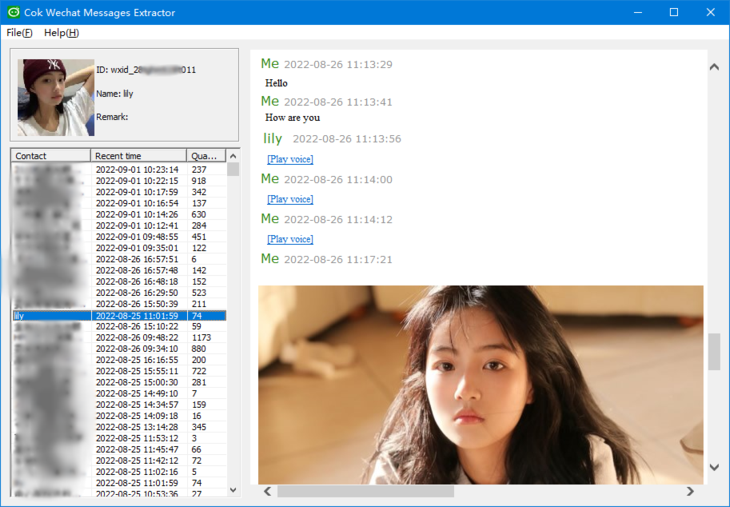
Task: Sort contacts by the Contact column header
Action: pyautogui.click(x=50, y=156)
